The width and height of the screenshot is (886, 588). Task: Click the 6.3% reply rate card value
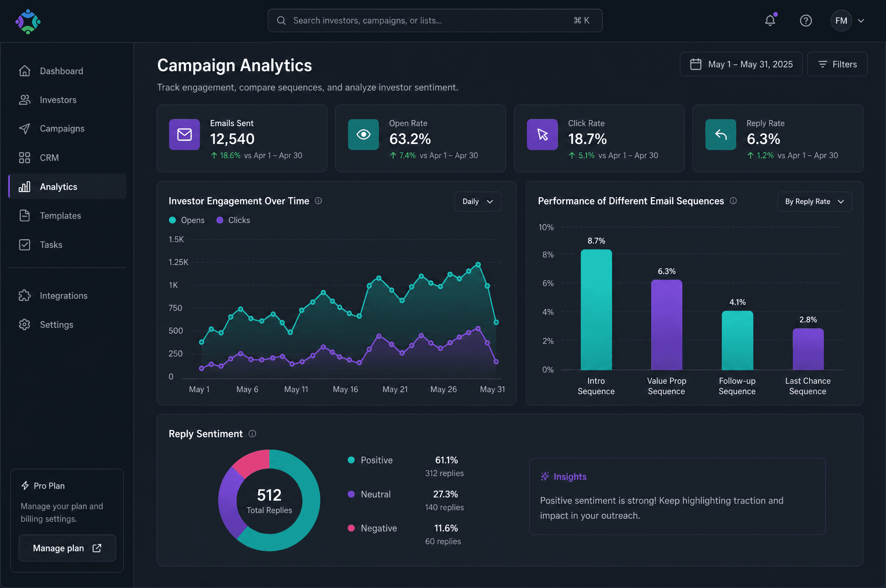point(764,139)
